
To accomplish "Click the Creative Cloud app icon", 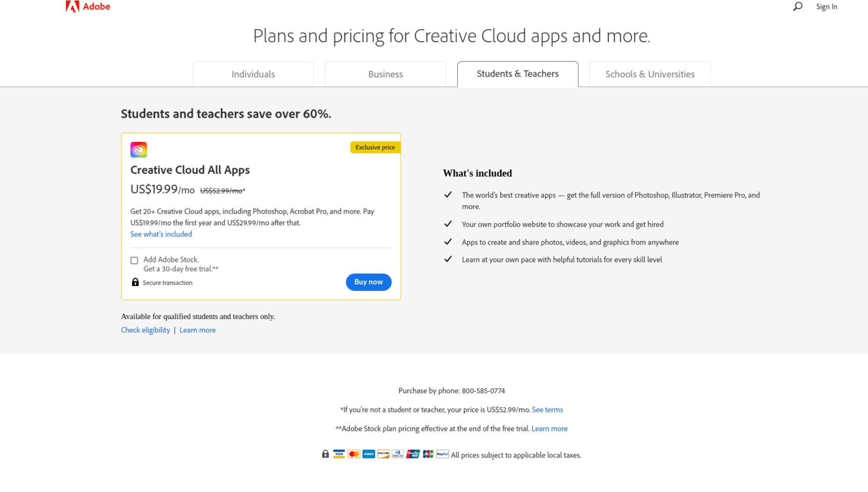I will 138,150.
